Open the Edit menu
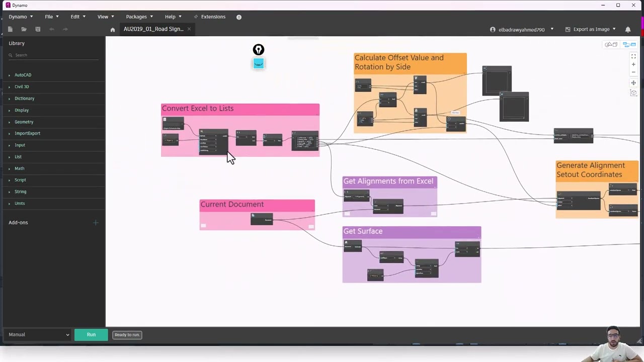Viewport: 644px width, 362px height. (x=78, y=17)
